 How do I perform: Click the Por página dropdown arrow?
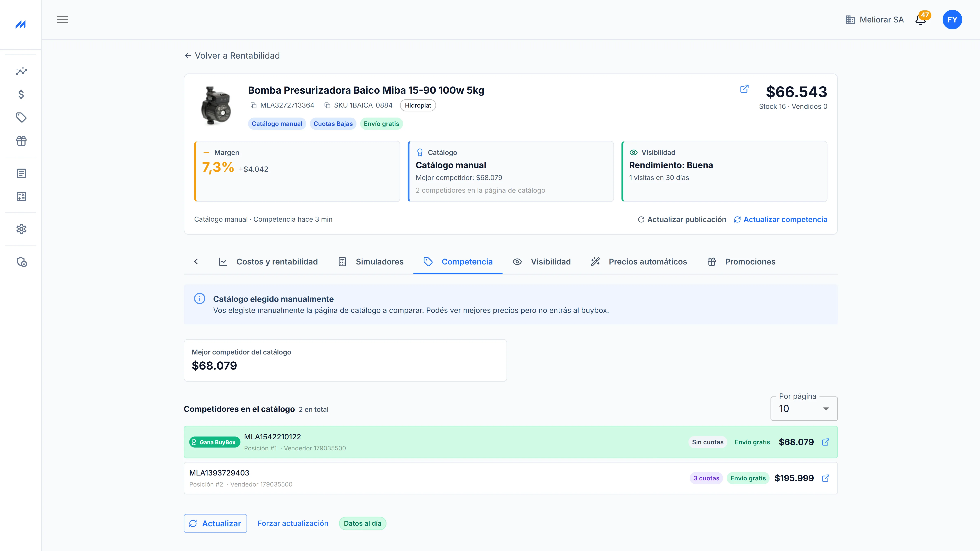pos(826,409)
